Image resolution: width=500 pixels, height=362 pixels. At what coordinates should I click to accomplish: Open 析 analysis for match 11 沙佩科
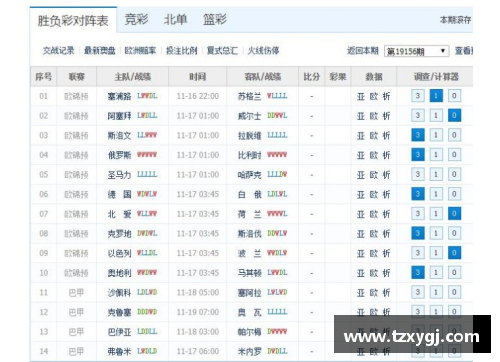click(386, 293)
